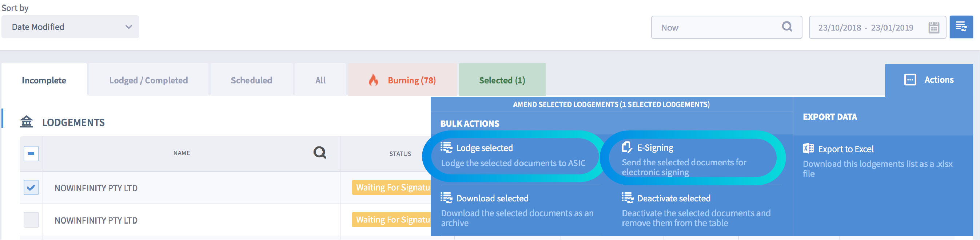
Task: Switch to the Incomplete tab
Action: 44,80
